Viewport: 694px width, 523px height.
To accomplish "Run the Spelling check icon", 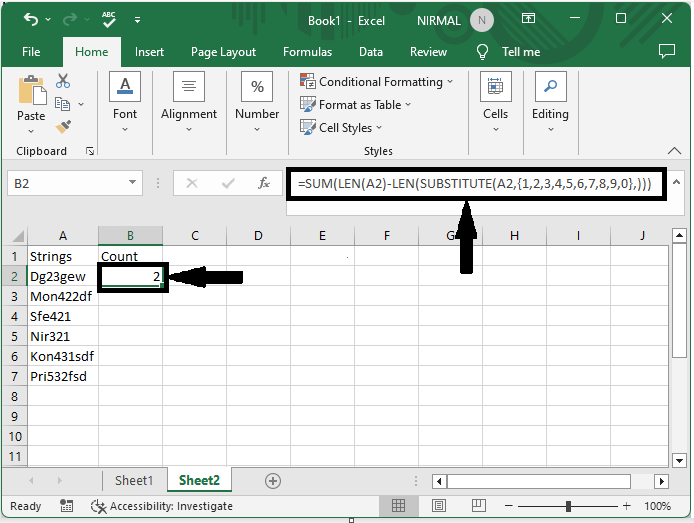I will (x=109, y=19).
